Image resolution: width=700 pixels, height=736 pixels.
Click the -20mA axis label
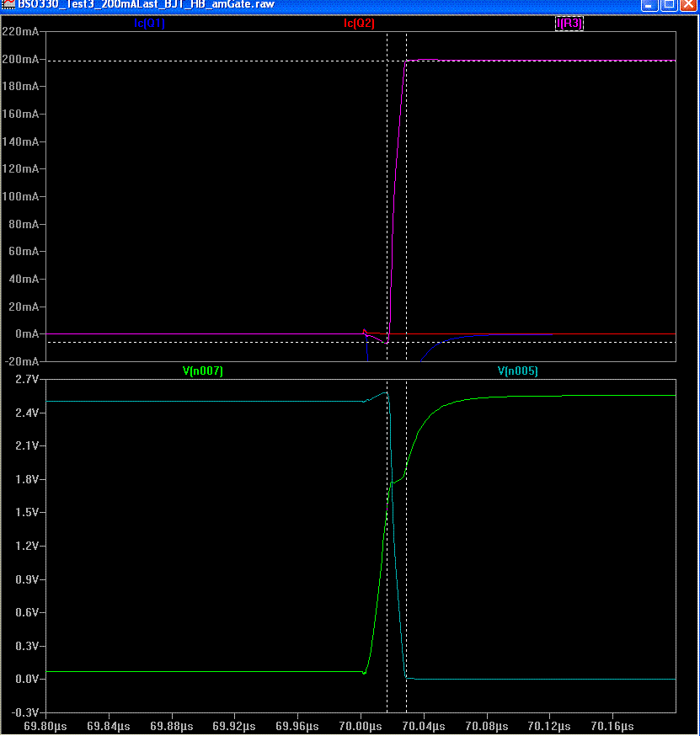click(x=22, y=362)
